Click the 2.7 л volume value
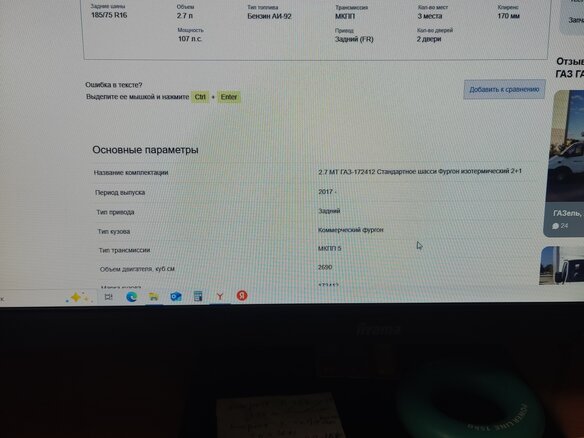Image resolution: width=584 pixels, height=438 pixels. pyautogui.click(x=185, y=16)
